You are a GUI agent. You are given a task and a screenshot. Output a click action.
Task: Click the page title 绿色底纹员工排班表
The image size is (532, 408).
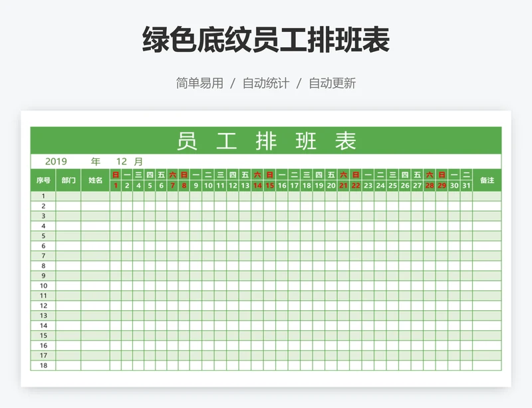[x=265, y=40]
